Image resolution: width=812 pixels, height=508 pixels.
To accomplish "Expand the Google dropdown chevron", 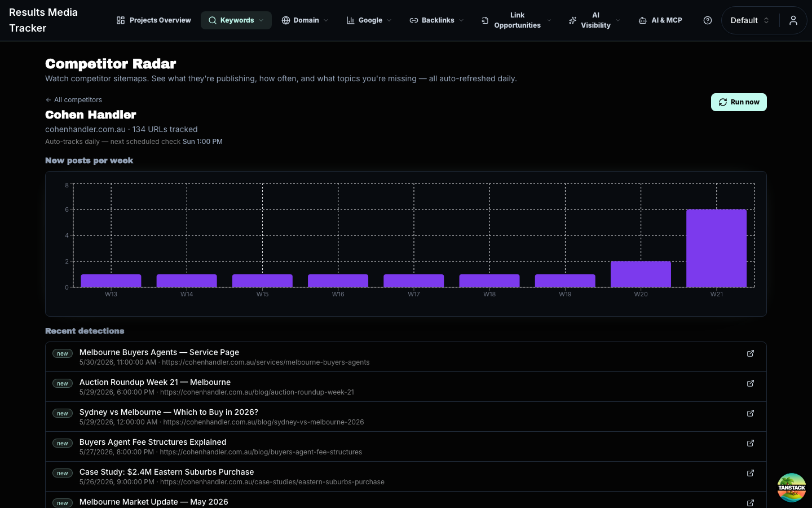I will coord(389,20).
